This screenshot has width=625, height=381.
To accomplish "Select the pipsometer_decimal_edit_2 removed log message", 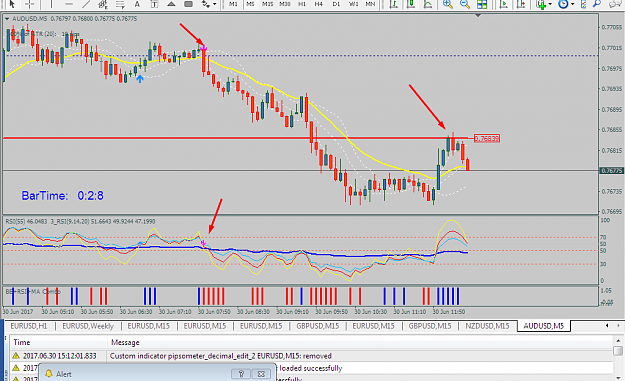I will 221,356.
